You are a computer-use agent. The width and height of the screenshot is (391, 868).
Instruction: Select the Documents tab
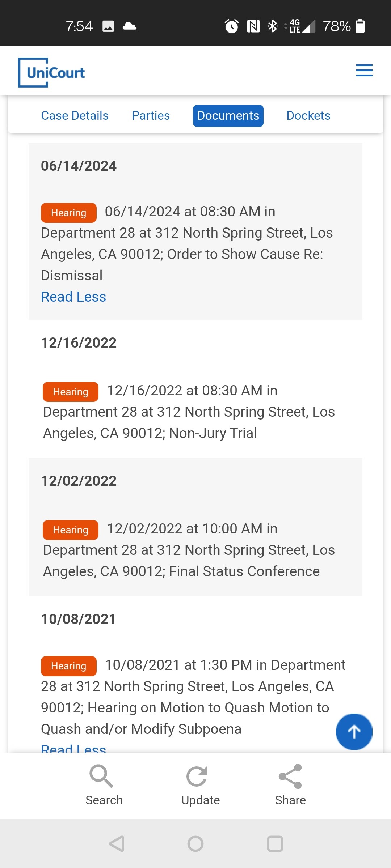228,116
